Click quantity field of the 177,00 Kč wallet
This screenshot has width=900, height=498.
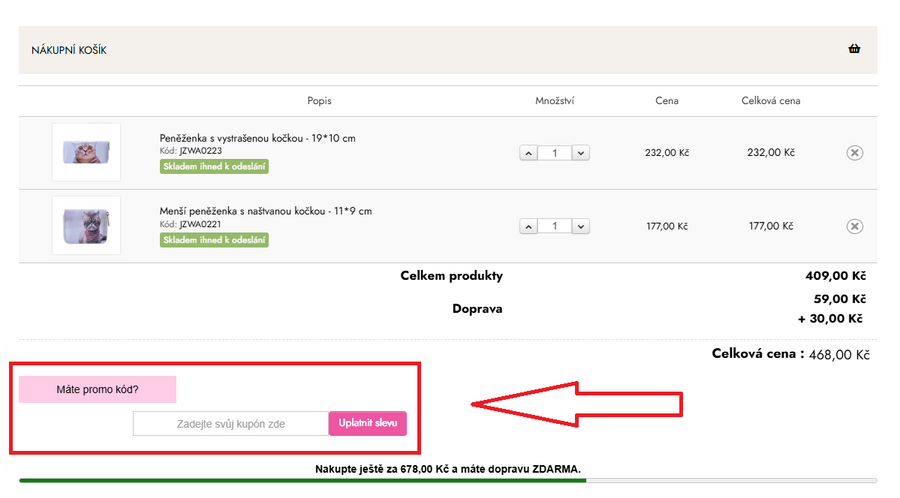[554, 227]
